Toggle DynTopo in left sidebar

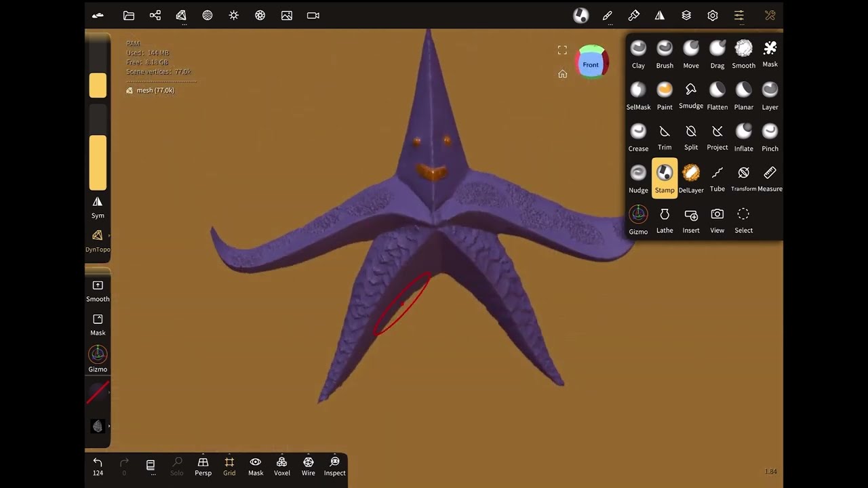[x=98, y=241]
